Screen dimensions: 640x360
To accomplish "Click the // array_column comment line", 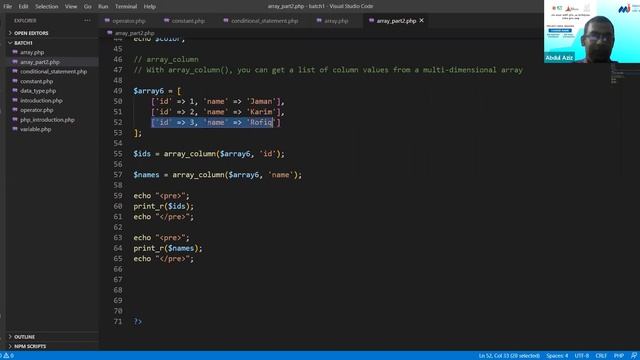I will pyautogui.click(x=166, y=60).
